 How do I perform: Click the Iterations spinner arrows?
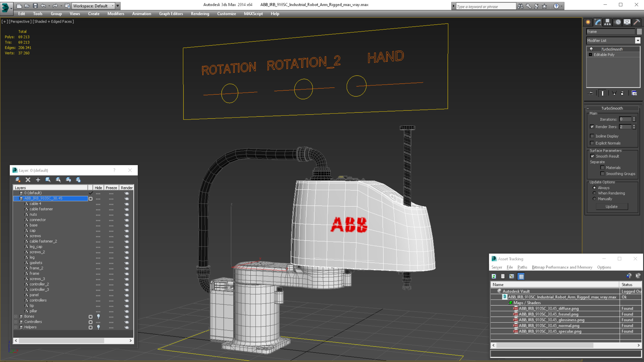(634, 119)
